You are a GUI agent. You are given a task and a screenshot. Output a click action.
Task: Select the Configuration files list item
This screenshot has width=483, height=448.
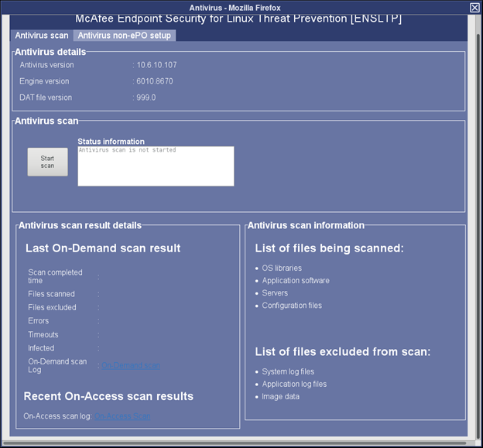point(292,306)
